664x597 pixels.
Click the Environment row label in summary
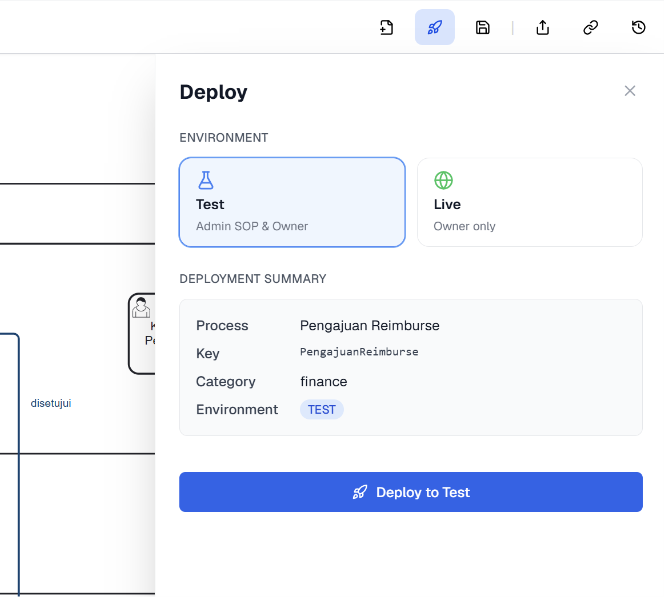click(237, 409)
